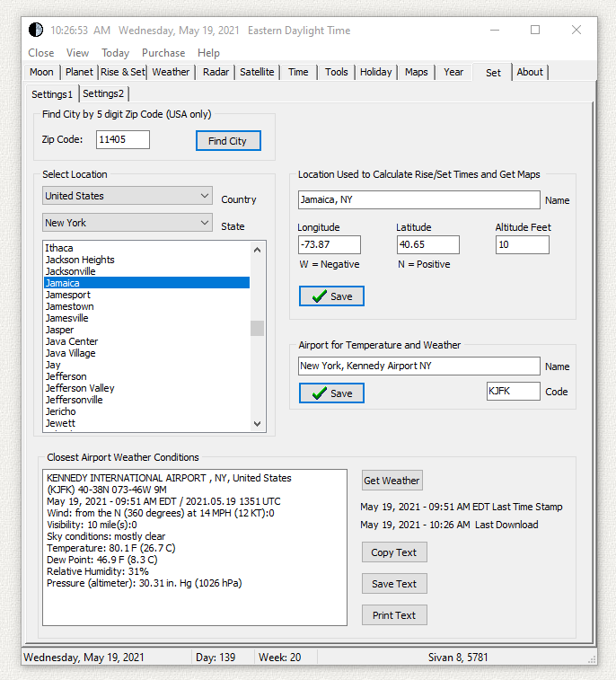Switch to the About tab
The width and height of the screenshot is (616, 680).
click(530, 72)
